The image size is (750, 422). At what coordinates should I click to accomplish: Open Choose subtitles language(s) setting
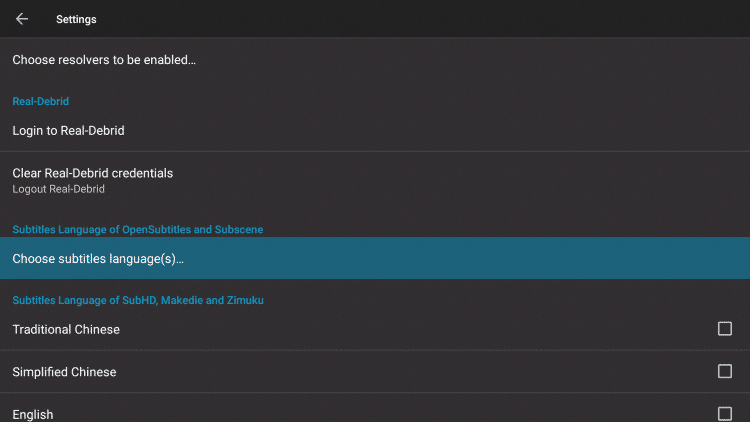(375, 258)
